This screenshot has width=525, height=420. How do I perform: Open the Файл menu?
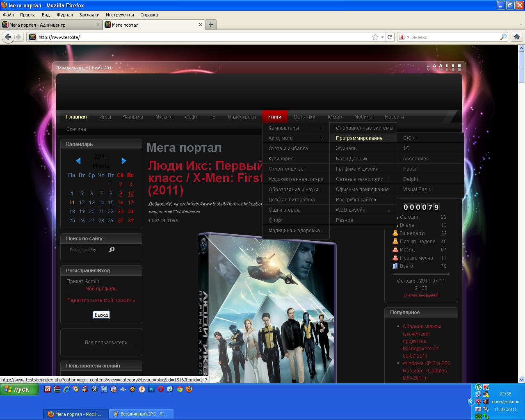[x=8, y=15]
